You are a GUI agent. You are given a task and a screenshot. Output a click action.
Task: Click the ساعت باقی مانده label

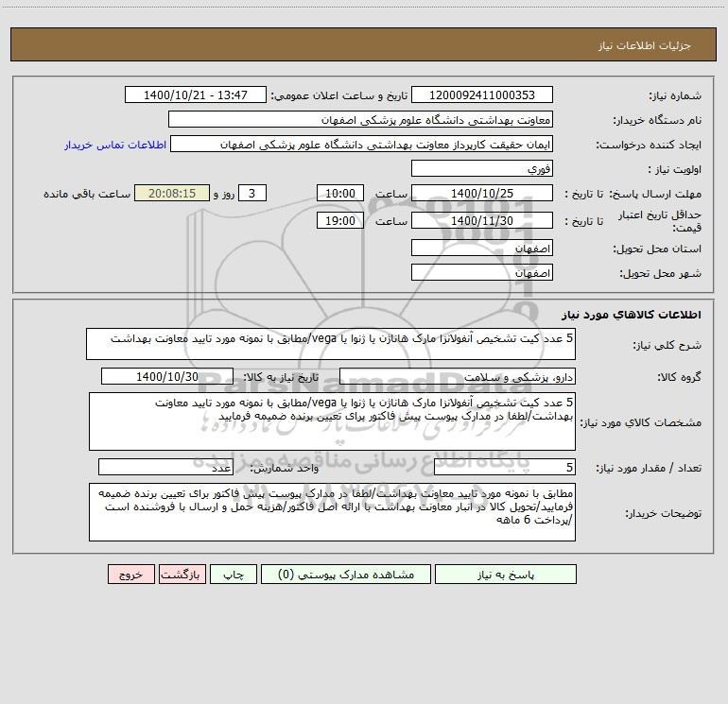click(87, 194)
